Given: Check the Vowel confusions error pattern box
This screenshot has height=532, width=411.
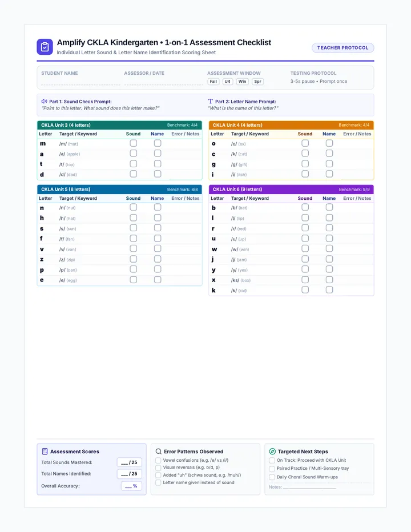Looking at the screenshot, I should (158, 461).
